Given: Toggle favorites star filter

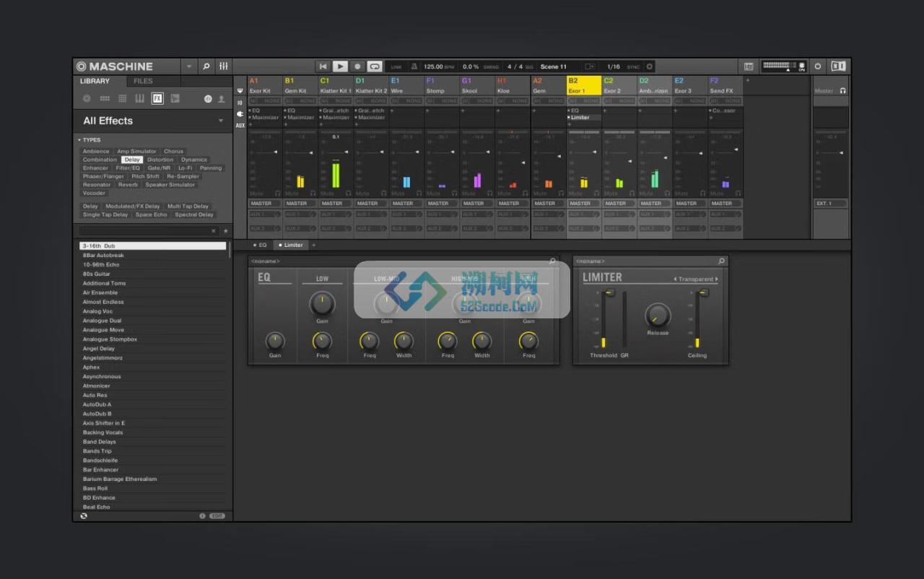Looking at the screenshot, I should pyautogui.click(x=226, y=231).
